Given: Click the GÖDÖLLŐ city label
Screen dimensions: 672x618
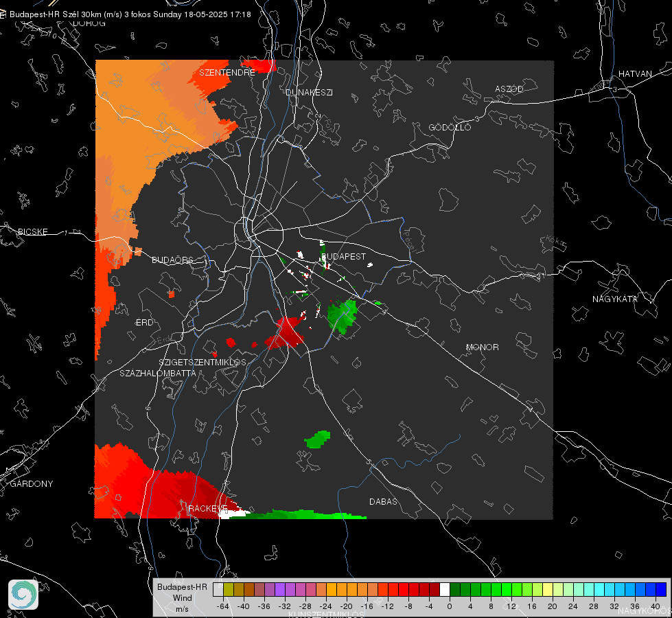Looking at the screenshot, I should coord(450,127).
